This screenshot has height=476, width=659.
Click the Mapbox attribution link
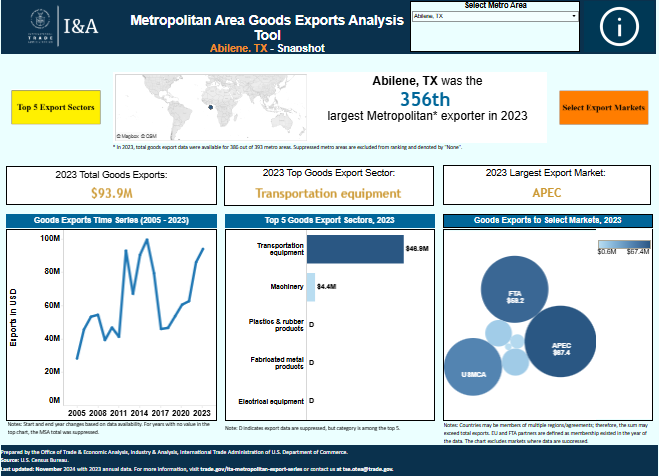(128, 136)
